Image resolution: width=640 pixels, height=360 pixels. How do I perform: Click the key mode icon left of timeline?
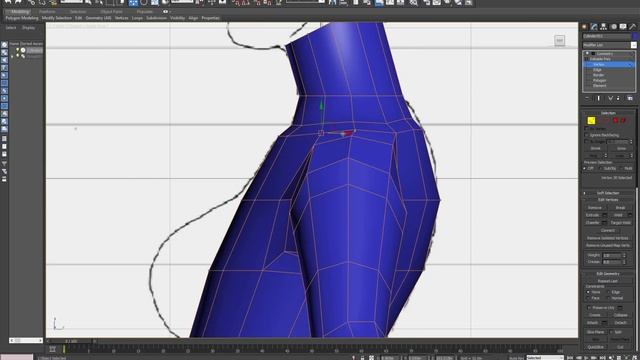53,349
